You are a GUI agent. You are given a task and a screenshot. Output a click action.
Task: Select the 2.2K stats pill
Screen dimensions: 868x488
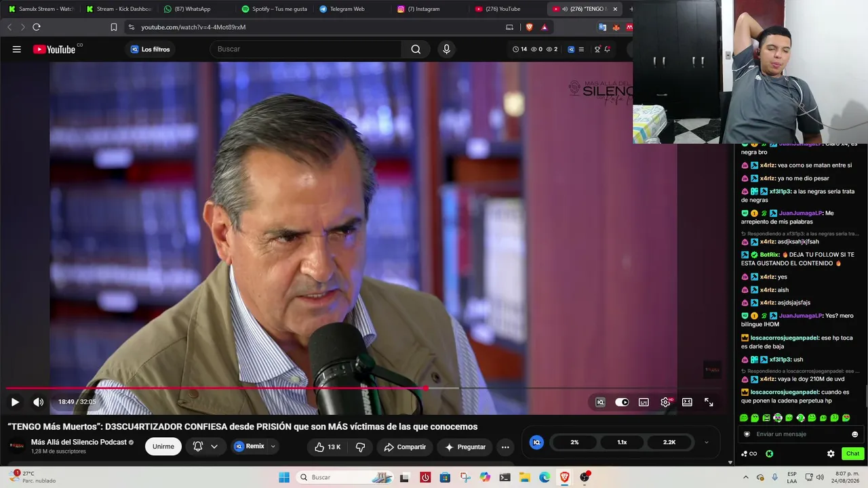[669, 442]
